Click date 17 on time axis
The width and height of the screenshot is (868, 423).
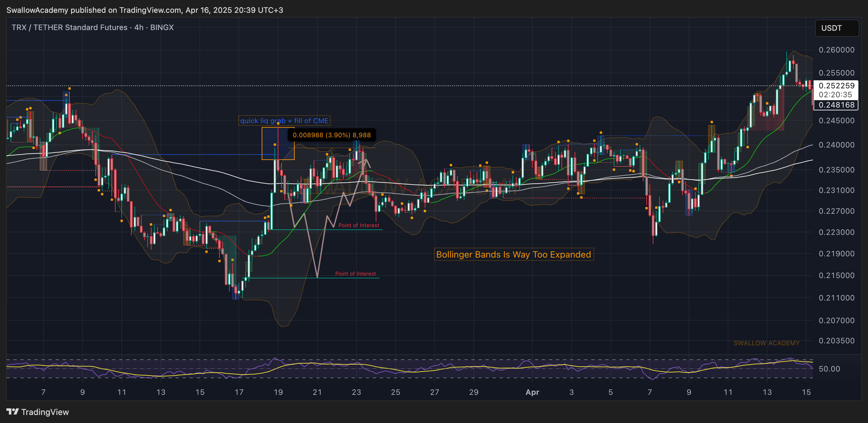(239, 392)
